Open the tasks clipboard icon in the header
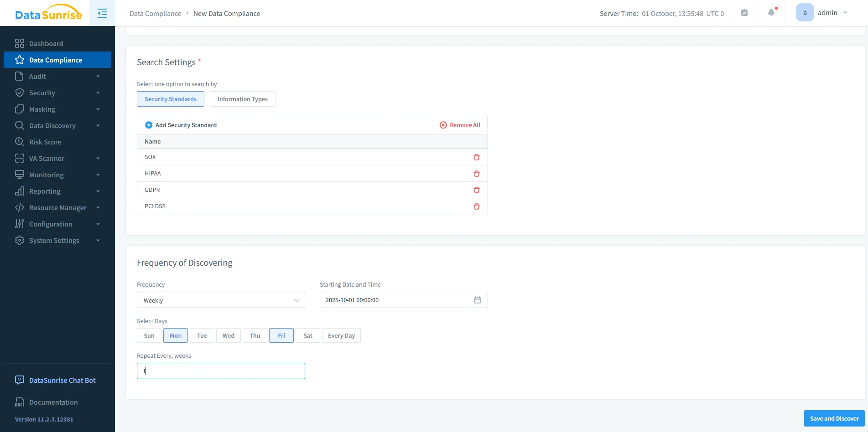868x432 pixels. click(x=744, y=12)
